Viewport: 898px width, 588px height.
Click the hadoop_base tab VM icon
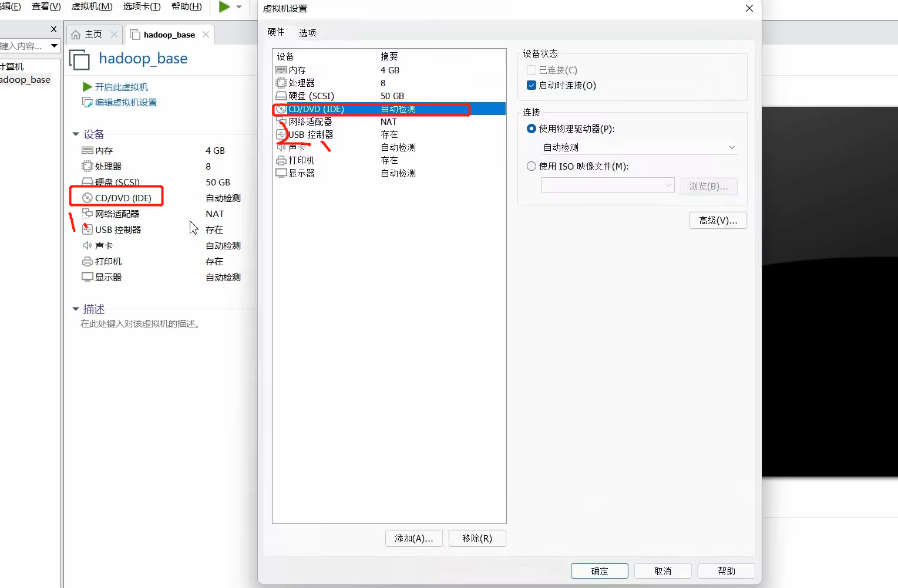pos(135,35)
